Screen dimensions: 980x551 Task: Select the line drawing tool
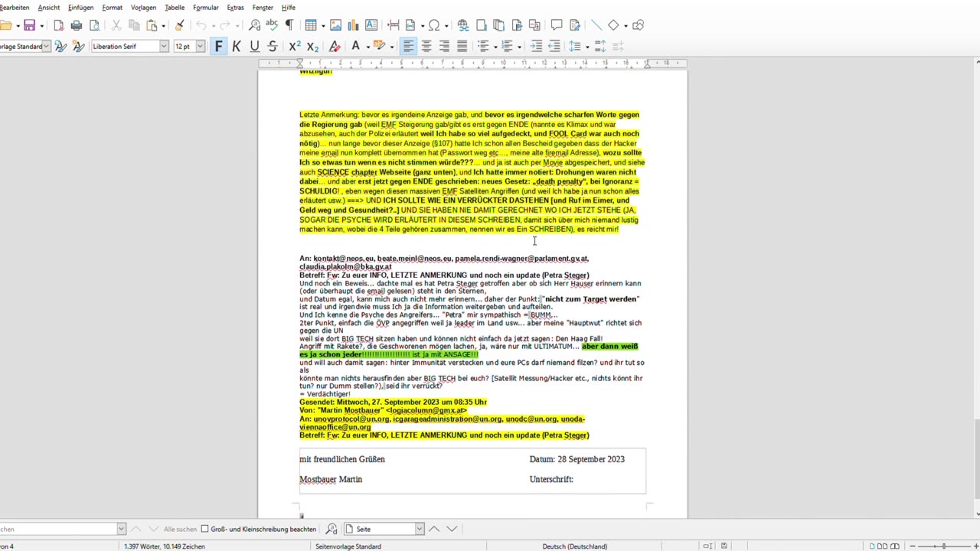click(x=596, y=25)
